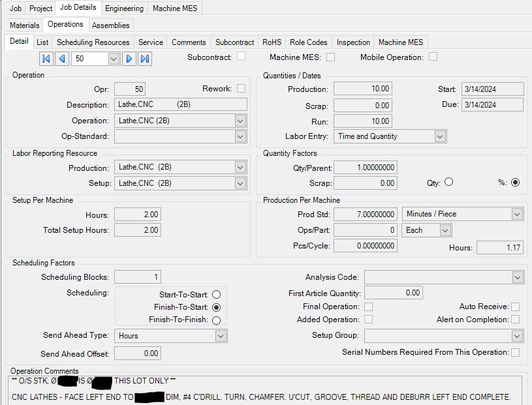
Task: Click inside the Operation Comments text box
Action: [264, 391]
